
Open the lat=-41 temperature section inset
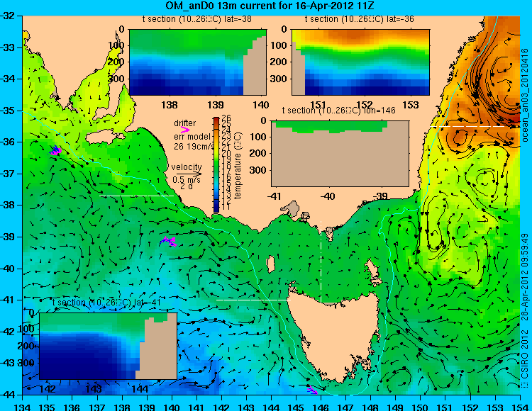click(x=109, y=346)
